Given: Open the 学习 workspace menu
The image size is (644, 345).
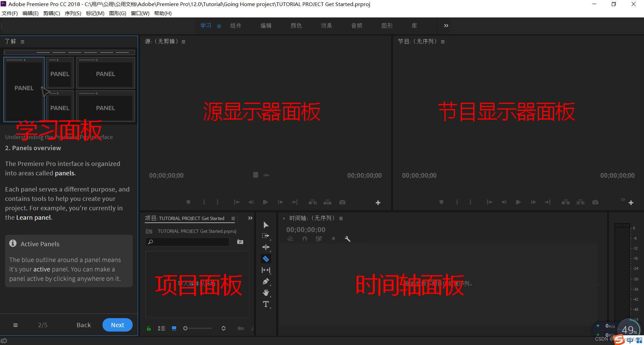Looking at the screenshot, I should point(219,26).
